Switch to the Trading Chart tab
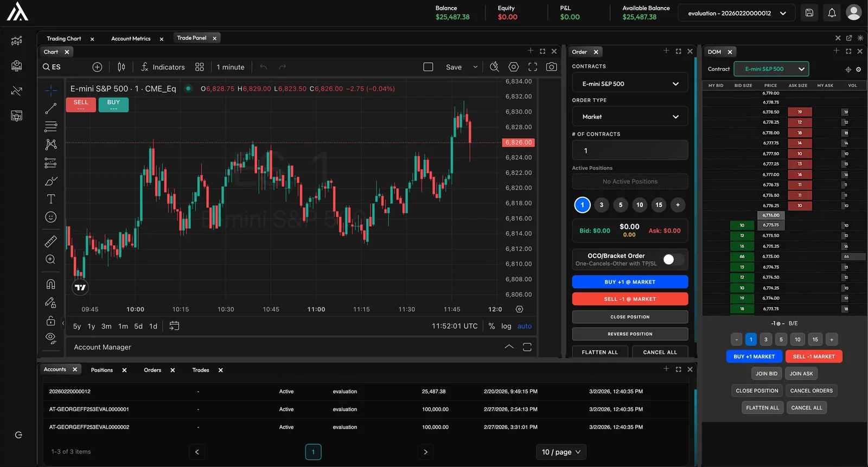This screenshot has height=467, width=868. pyautogui.click(x=63, y=39)
